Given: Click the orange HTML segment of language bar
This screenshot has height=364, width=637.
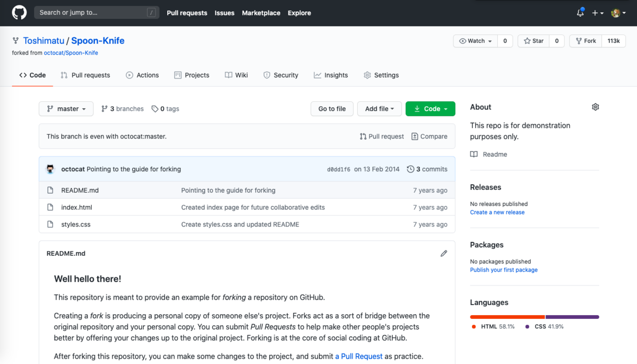Looking at the screenshot, I should coord(507,317).
